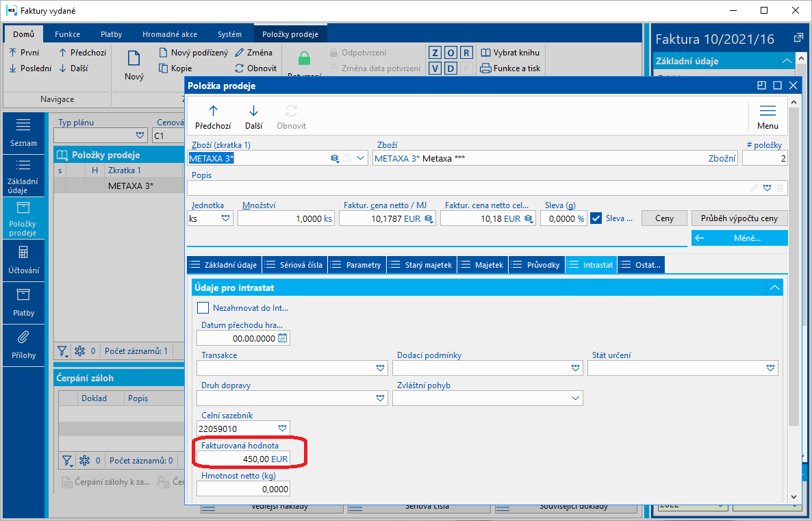Open the Zboží (zkratka 1) dropdown arrow
This screenshot has width=812, height=521.
tap(361, 158)
